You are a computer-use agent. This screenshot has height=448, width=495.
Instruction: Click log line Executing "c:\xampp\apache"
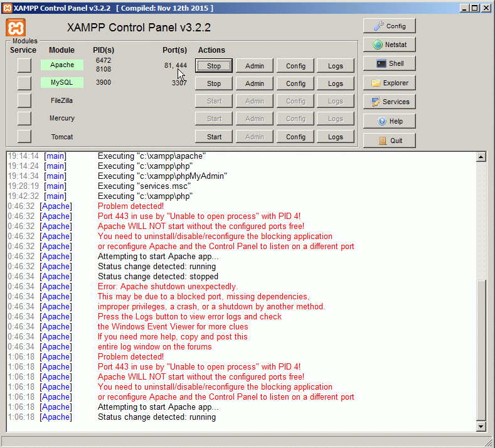click(x=152, y=156)
